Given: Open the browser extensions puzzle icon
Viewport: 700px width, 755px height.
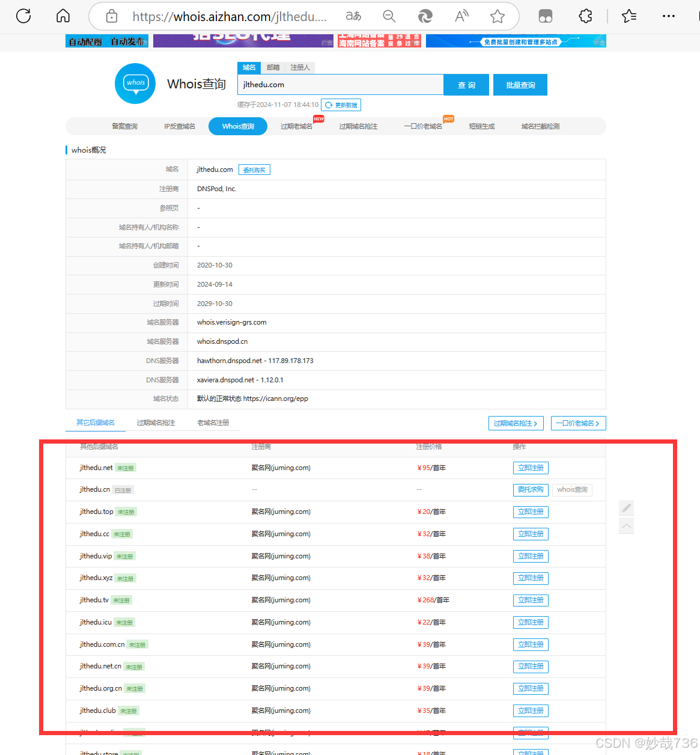Looking at the screenshot, I should coord(585,16).
